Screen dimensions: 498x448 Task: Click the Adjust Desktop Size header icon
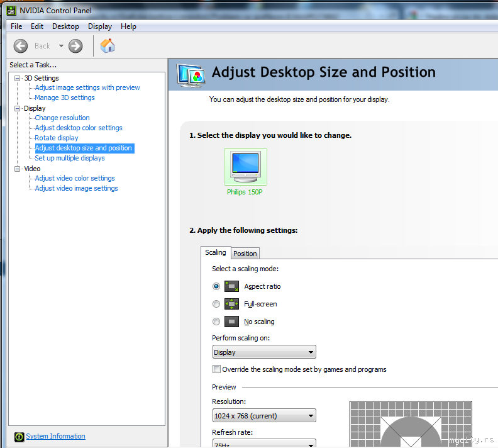(191, 76)
